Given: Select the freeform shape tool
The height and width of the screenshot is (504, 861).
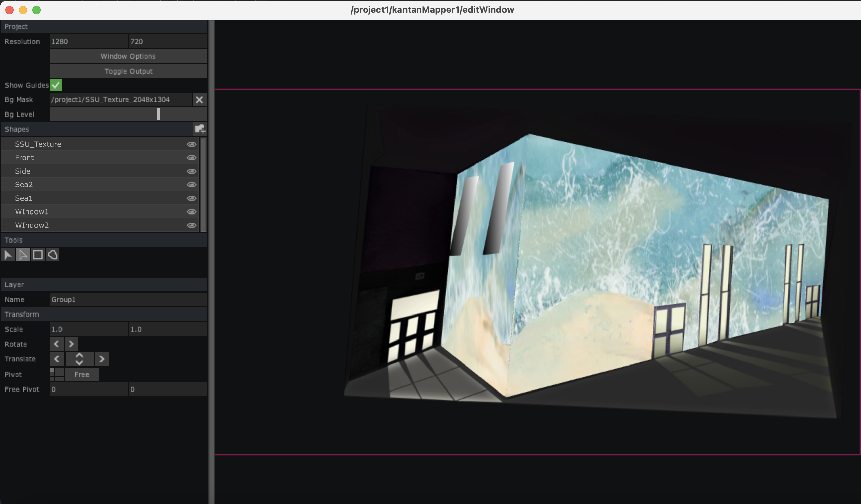Looking at the screenshot, I should [52, 254].
